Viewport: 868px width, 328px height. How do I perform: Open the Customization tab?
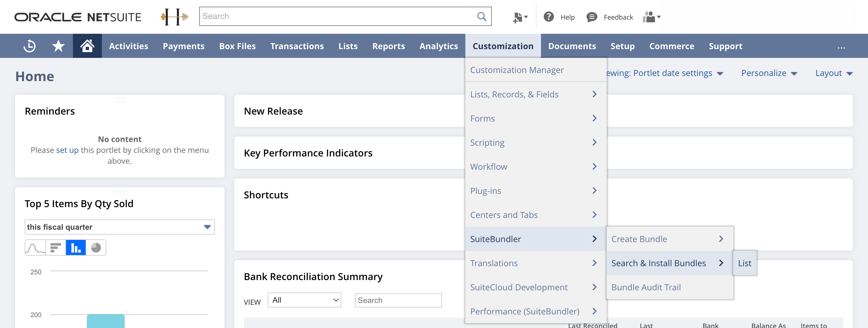(x=503, y=46)
